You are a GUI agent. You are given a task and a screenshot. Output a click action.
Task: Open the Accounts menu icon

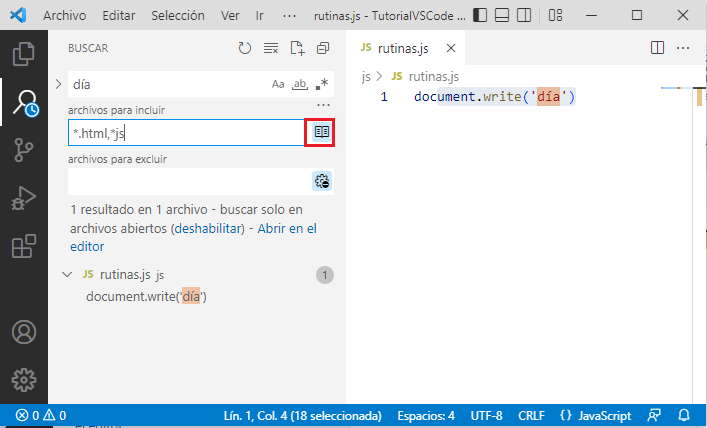point(23,332)
